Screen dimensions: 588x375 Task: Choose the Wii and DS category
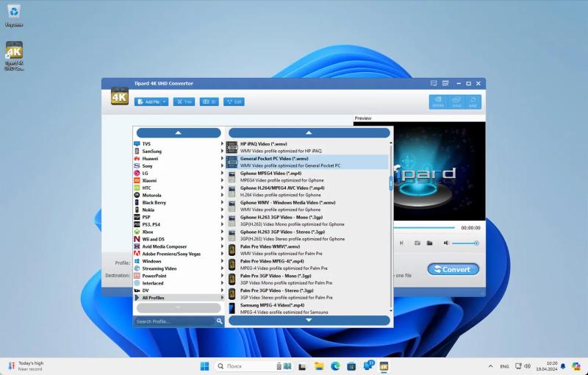click(179, 239)
